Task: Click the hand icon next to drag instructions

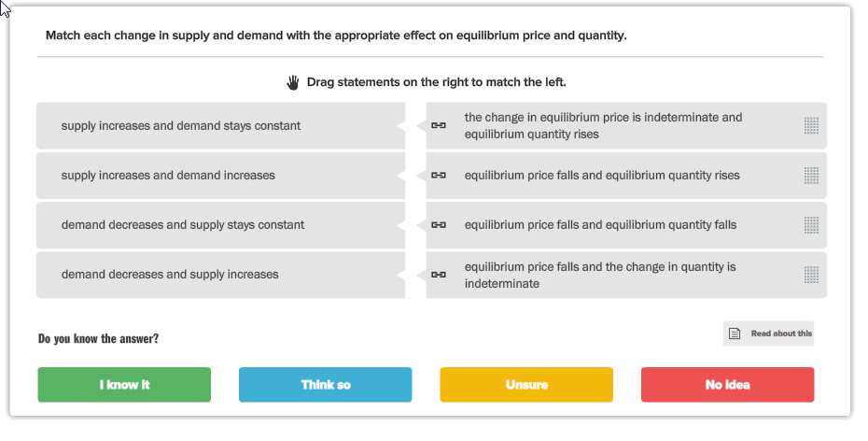Action: [293, 82]
